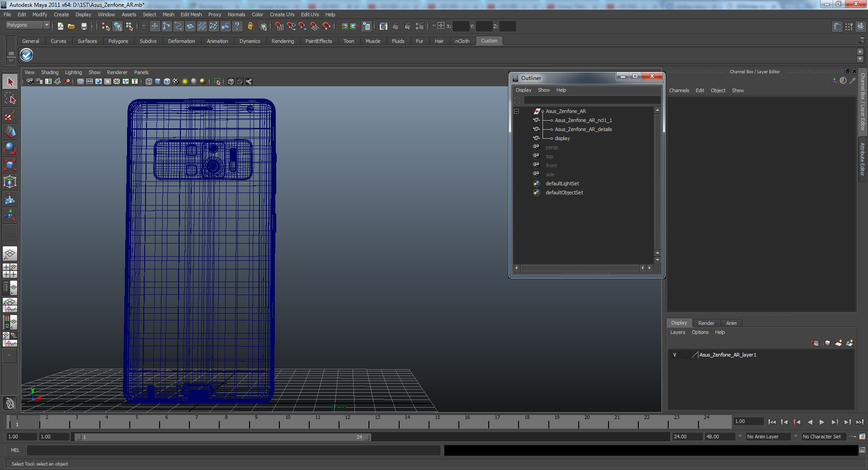Render current frame clapper icon
The width and height of the screenshot is (868, 470).
coord(396,26)
